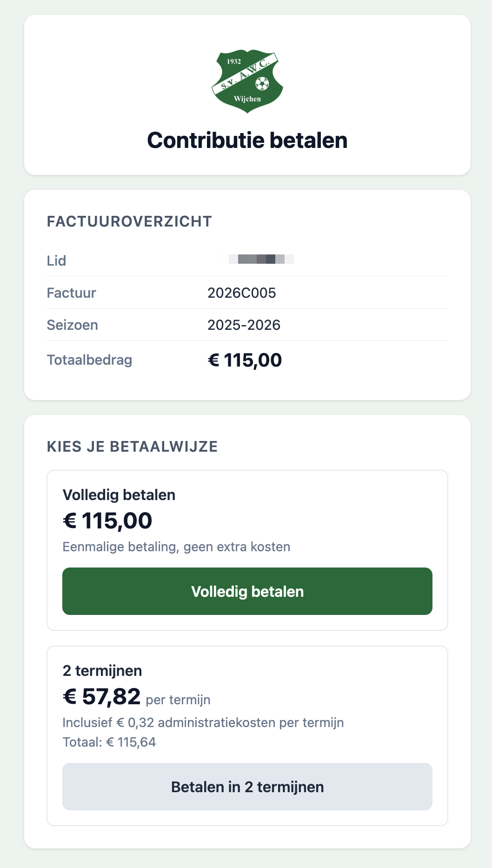The image size is (492, 868).
Task: Click the text Eenmalige betaling, geen extra kosten
Action: click(176, 547)
